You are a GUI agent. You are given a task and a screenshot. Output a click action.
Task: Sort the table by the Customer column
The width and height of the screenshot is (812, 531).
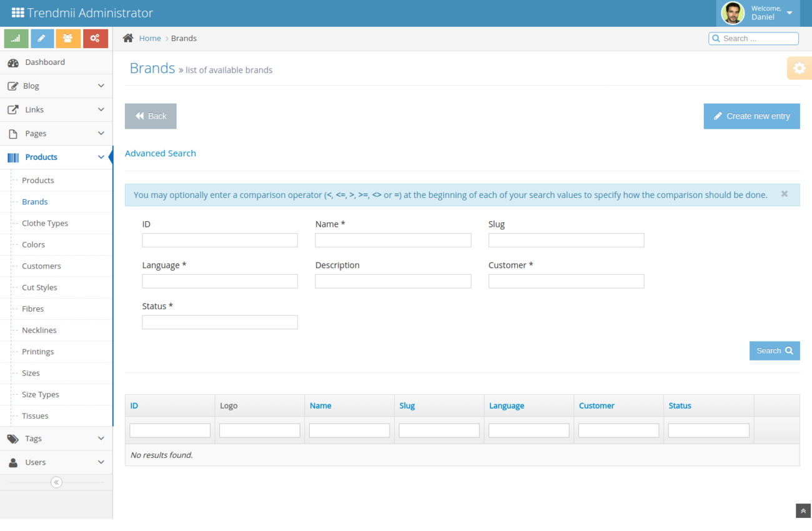pyautogui.click(x=597, y=405)
